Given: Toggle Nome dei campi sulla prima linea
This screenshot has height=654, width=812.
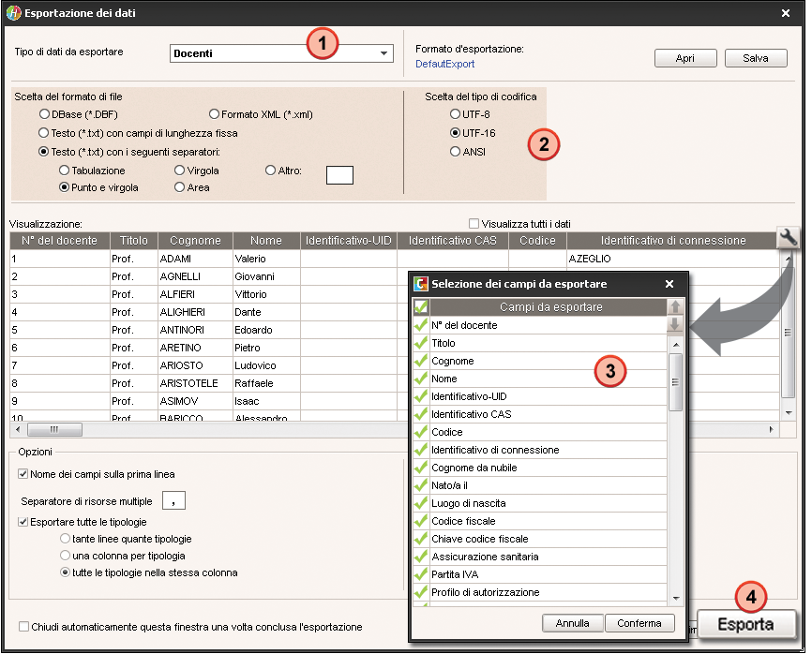Looking at the screenshot, I should [23, 473].
